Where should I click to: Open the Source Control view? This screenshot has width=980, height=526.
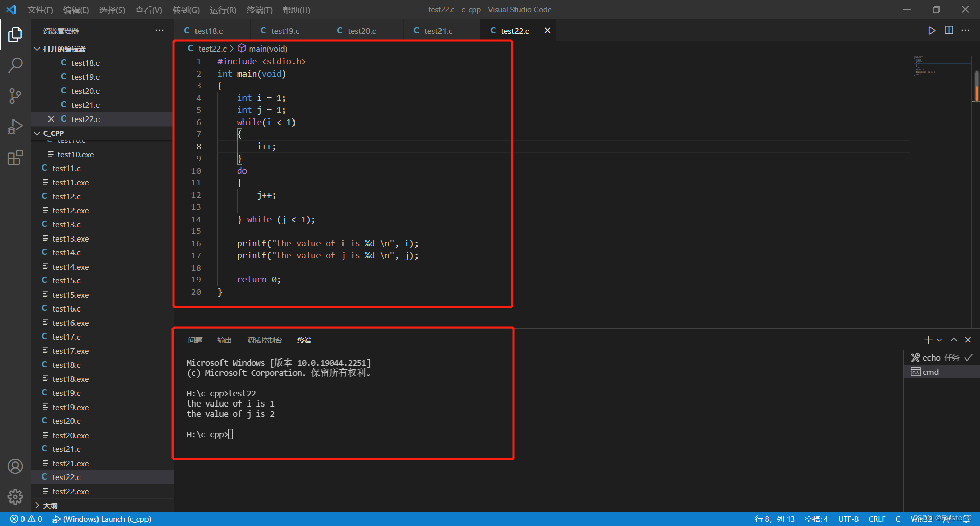click(15, 95)
